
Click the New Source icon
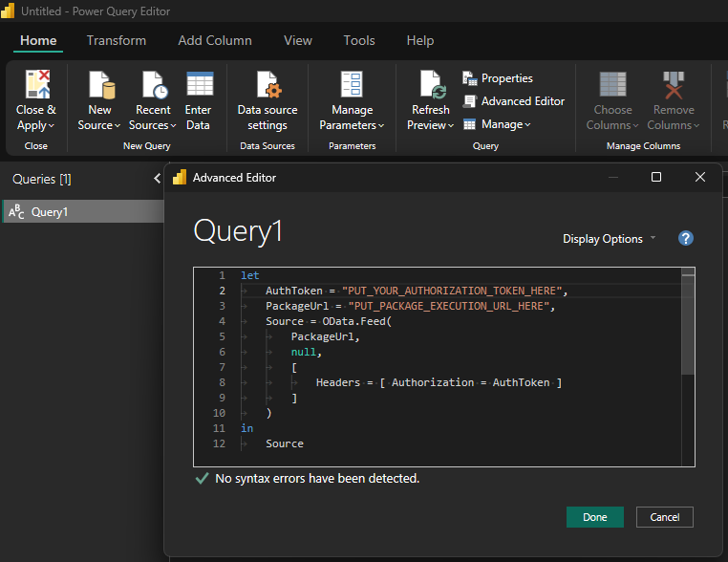(x=99, y=85)
